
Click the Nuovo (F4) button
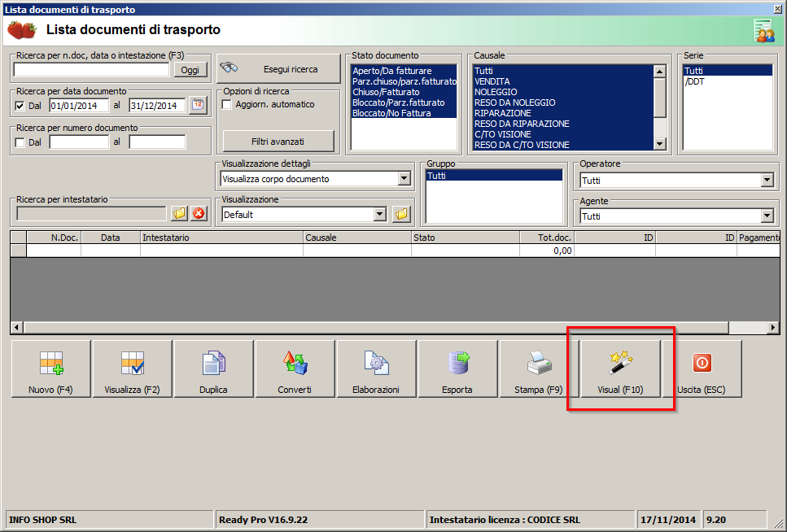point(50,368)
